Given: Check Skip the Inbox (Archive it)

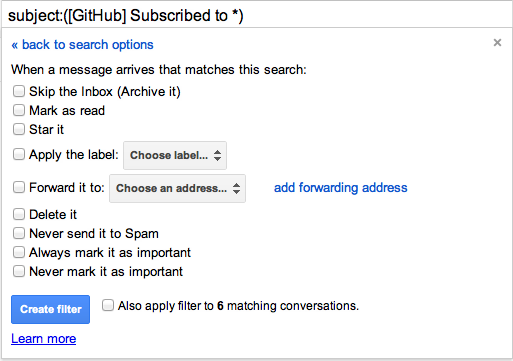Looking at the screenshot, I should tap(19, 91).
